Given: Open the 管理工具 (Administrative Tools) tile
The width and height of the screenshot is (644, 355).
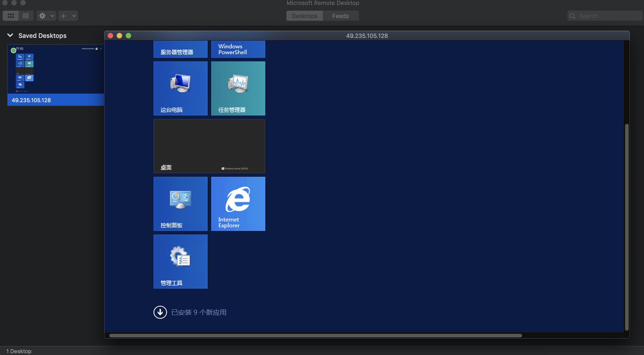Looking at the screenshot, I should click(180, 261).
